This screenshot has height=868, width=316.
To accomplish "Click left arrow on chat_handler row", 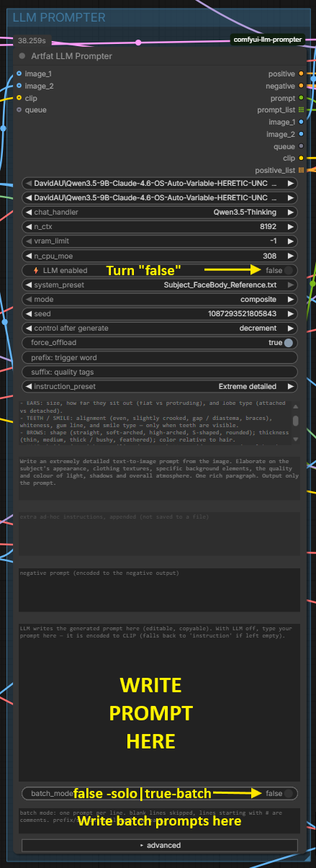I will 28,212.
